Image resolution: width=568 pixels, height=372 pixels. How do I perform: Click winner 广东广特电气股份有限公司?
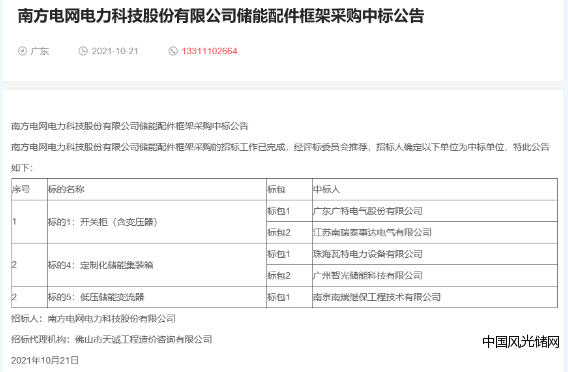tap(368, 211)
